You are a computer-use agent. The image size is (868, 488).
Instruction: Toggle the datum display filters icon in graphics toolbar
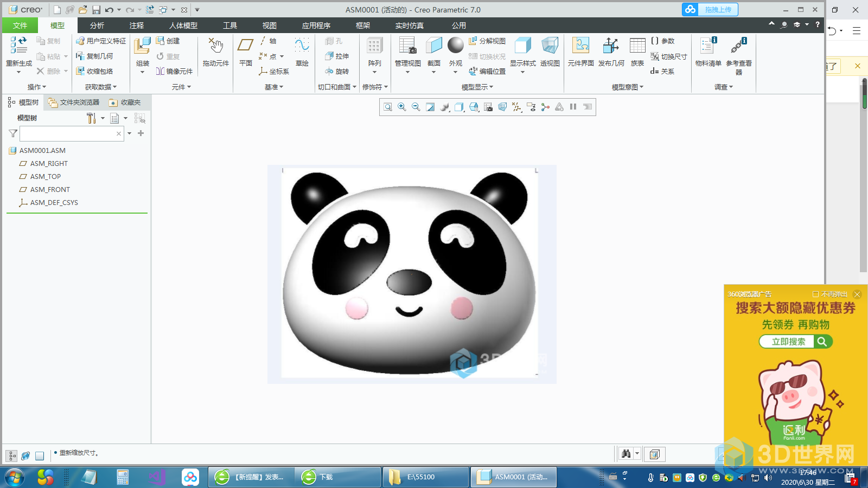517,107
